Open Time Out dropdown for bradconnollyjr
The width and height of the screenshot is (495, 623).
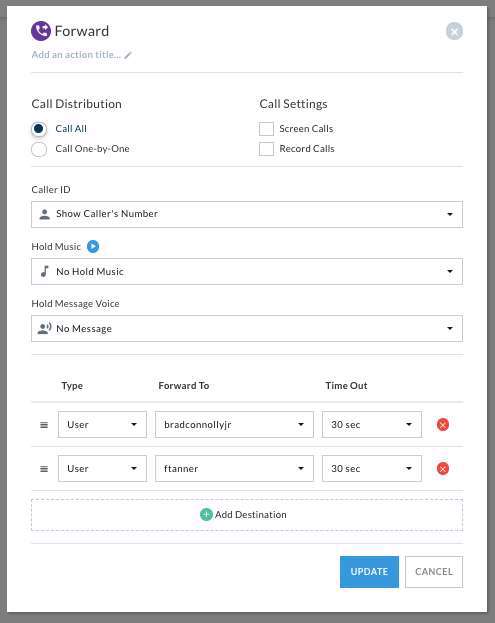pos(371,424)
